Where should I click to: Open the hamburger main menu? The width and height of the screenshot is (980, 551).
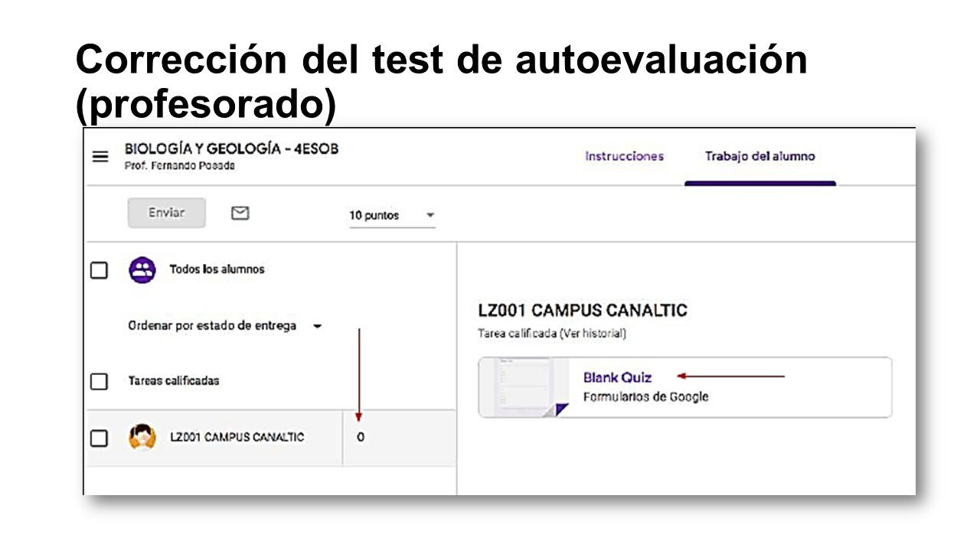[100, 157]
